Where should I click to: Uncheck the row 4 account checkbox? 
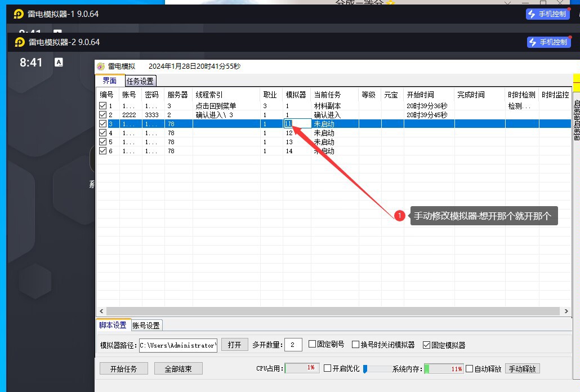(x=102, y=133)
